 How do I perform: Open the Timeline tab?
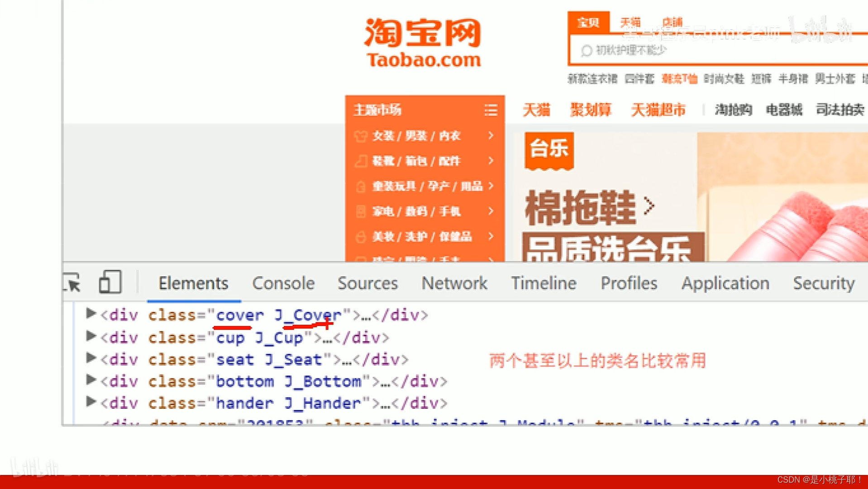544,283
